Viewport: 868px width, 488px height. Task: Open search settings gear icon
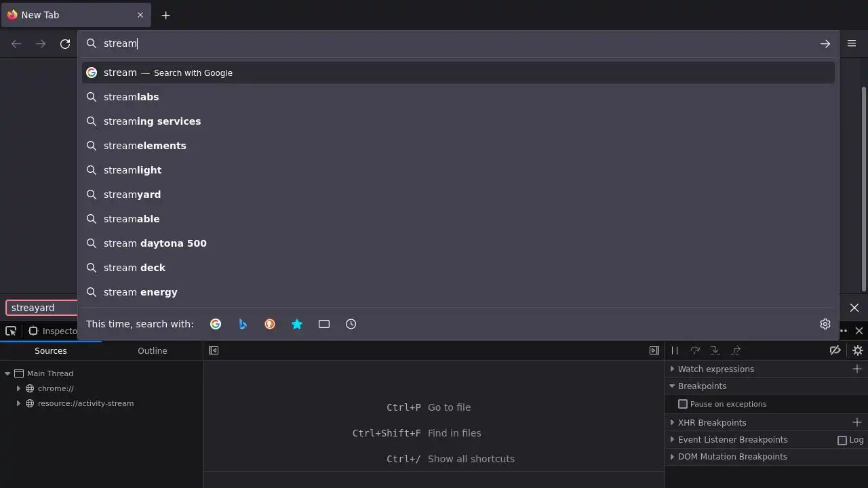tap(825, 324)
